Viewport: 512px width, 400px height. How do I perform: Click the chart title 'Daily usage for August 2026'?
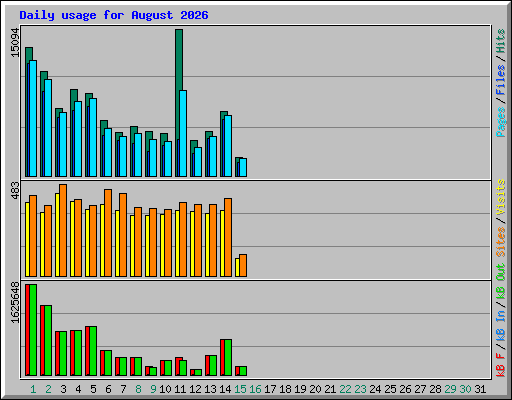[x=114, y=15]
